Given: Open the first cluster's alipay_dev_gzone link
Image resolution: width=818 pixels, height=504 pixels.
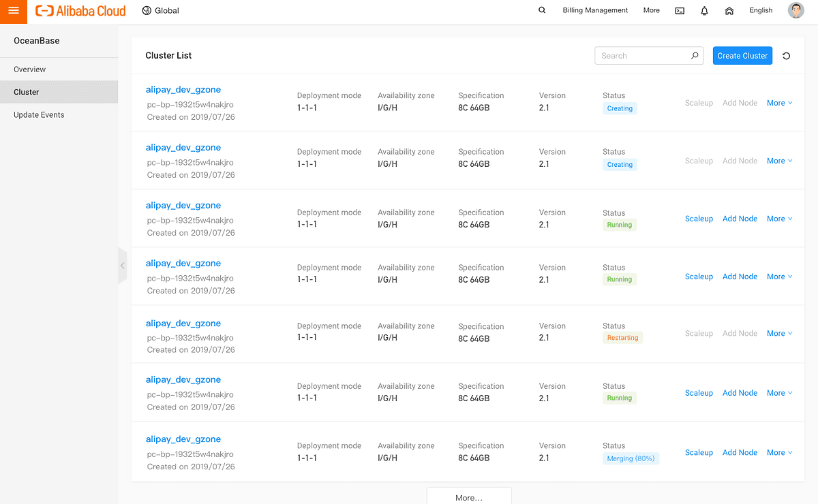Looking at the screenshot, I should [183, 90].
